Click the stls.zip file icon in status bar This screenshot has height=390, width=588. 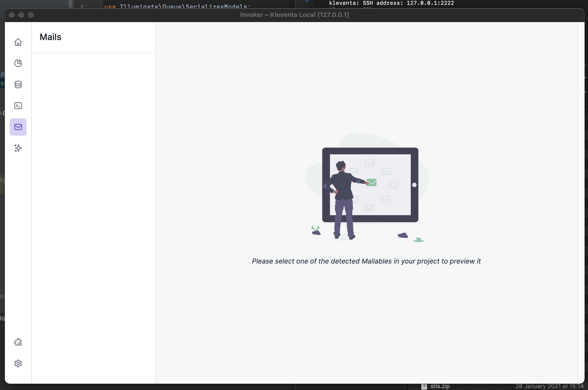click(424, 386)
